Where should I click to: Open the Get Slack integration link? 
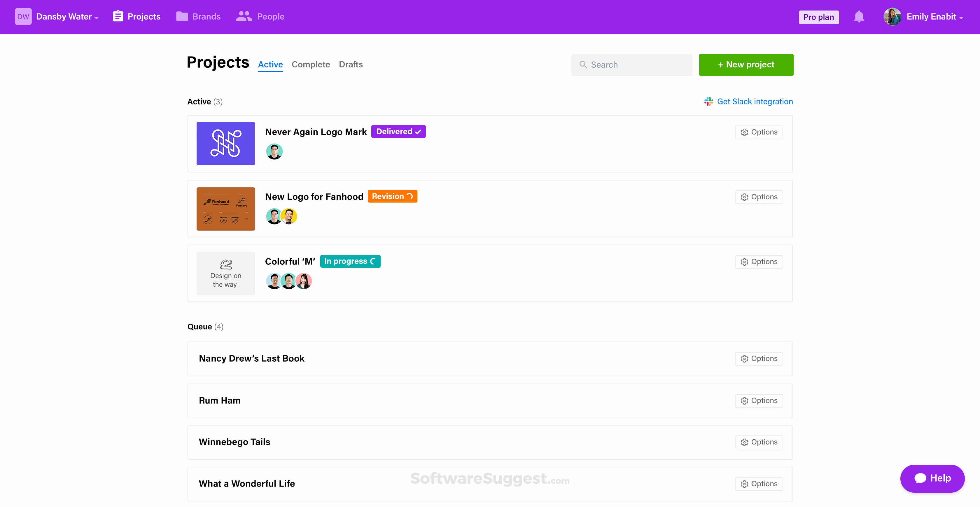pyautogui.click(x=755, y=101)
